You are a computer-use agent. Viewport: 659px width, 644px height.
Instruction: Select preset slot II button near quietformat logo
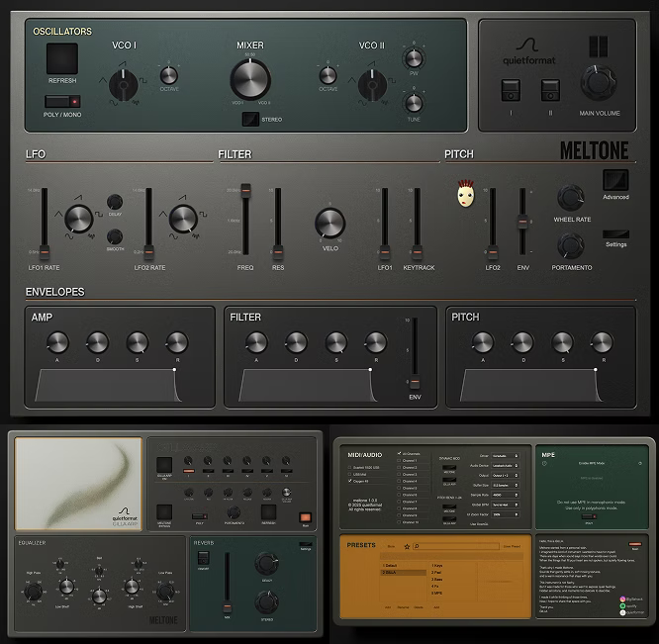point(550,90)
